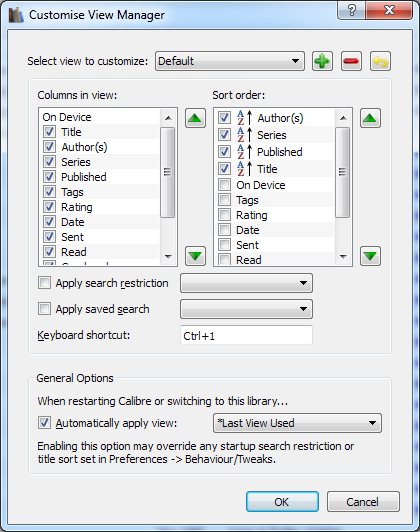
Task: Toggle sort direction icon for Published
Action: 245,151
